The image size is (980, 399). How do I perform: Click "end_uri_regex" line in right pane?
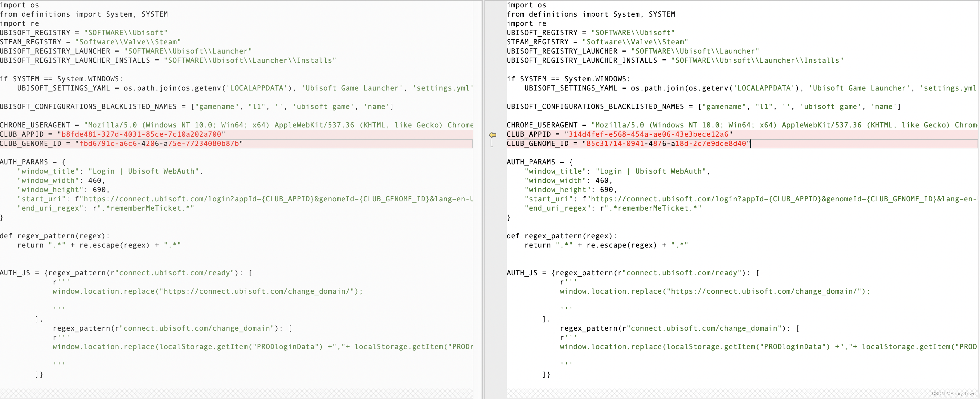click(613, 208)
